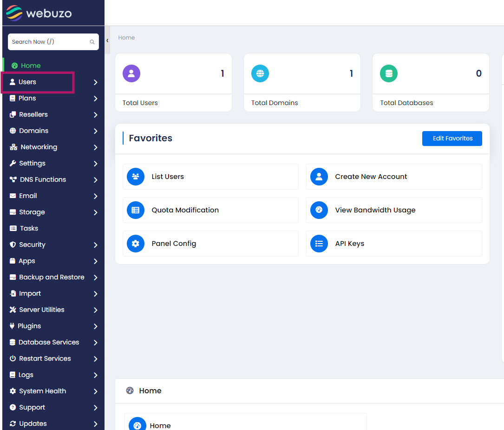Collapse the sidebar with the arrow handle

point(107,40)
